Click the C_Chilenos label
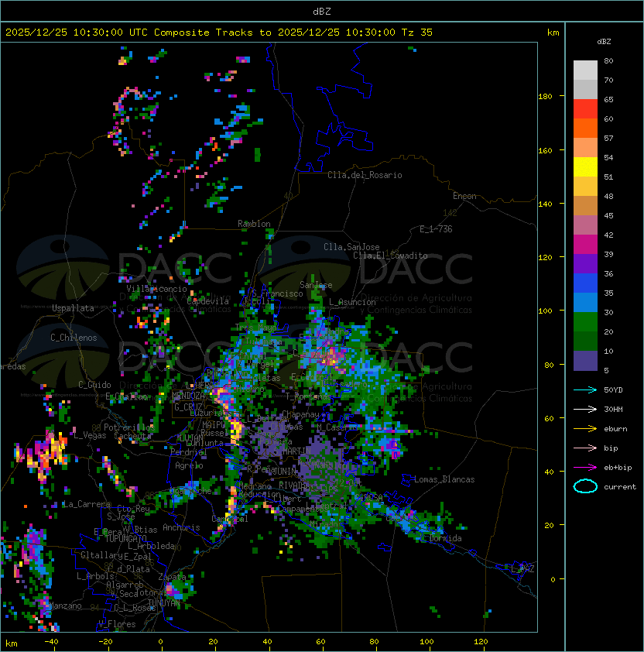The width and height of the screenshot is (644, 652). tap(74, 338)
